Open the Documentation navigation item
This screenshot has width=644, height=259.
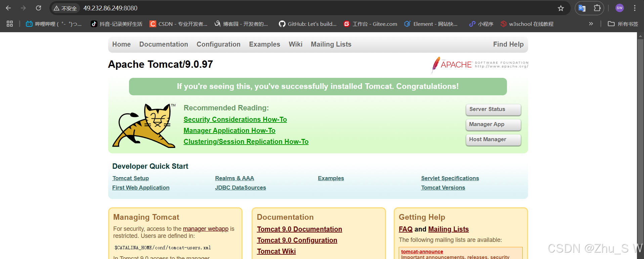point(164,44)
